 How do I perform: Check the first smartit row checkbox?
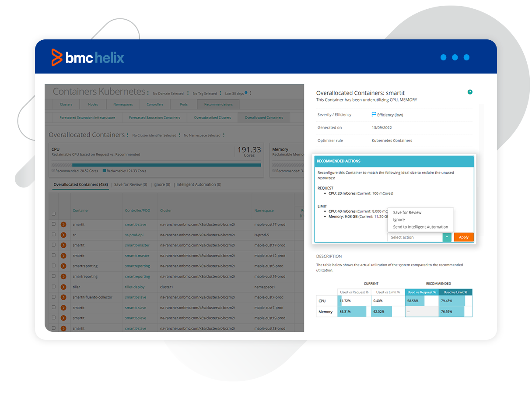[53, 224]
